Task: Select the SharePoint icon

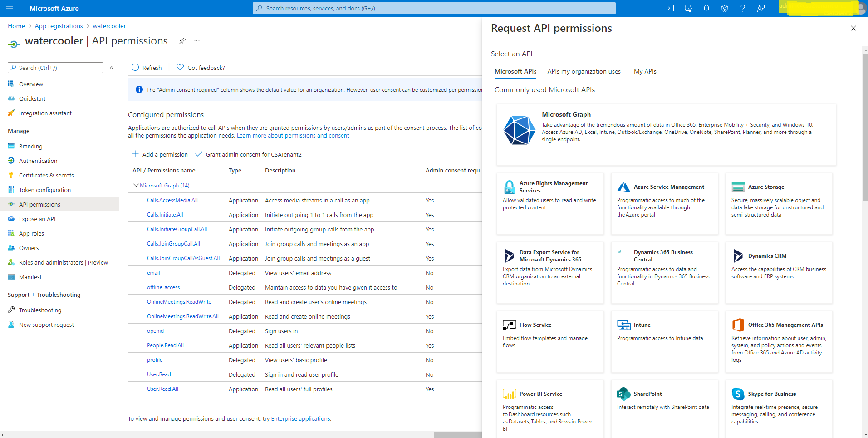Action: [x=624, y=394]
